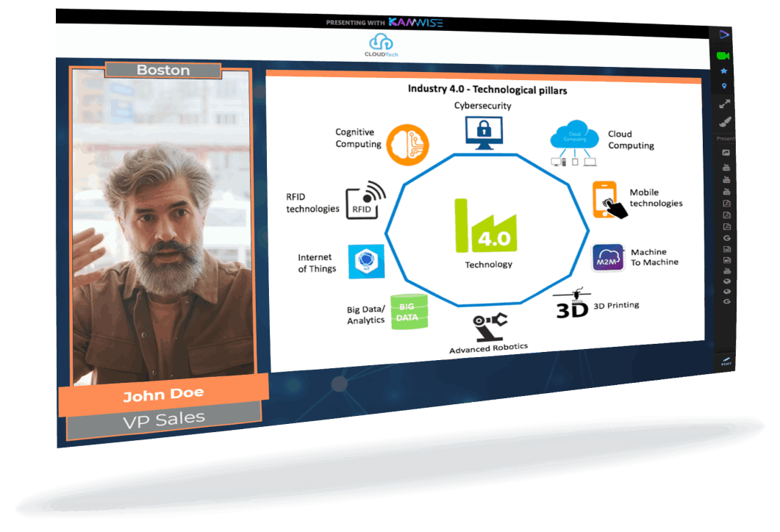Click the 'Presenting with' header text

click(355, 22)
